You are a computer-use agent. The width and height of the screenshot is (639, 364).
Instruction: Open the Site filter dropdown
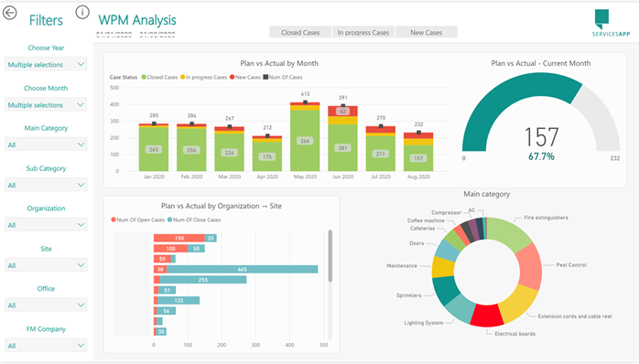pos(46,265)
